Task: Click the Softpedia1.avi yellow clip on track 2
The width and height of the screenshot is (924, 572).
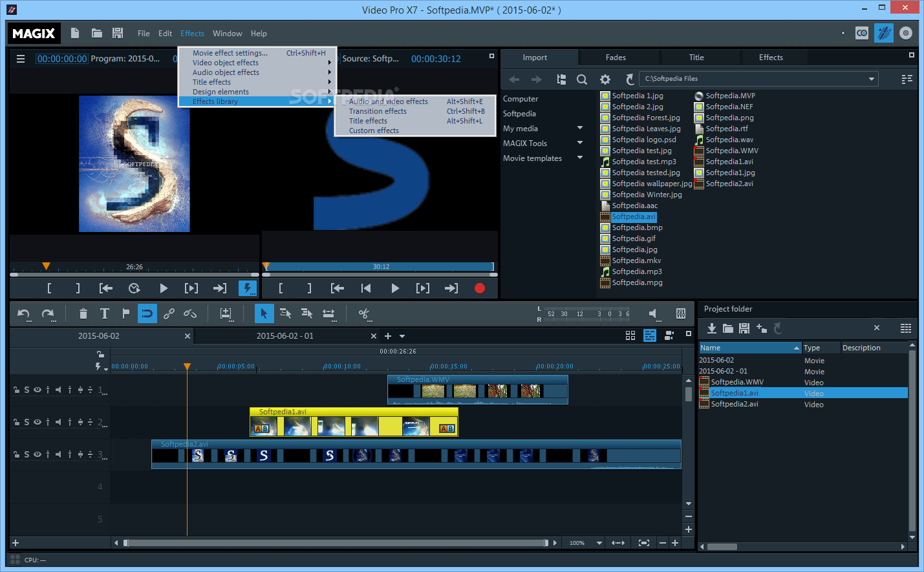Action: [354, 422]
